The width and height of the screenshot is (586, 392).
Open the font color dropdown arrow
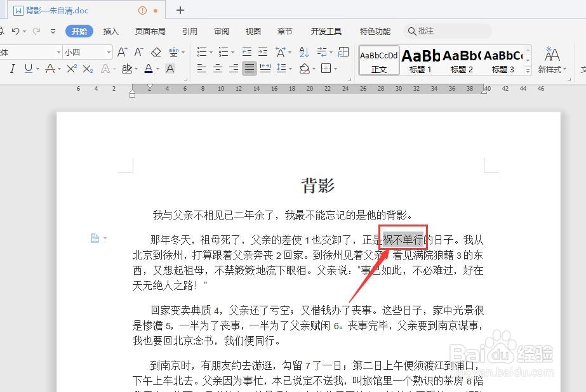point(157,67)
